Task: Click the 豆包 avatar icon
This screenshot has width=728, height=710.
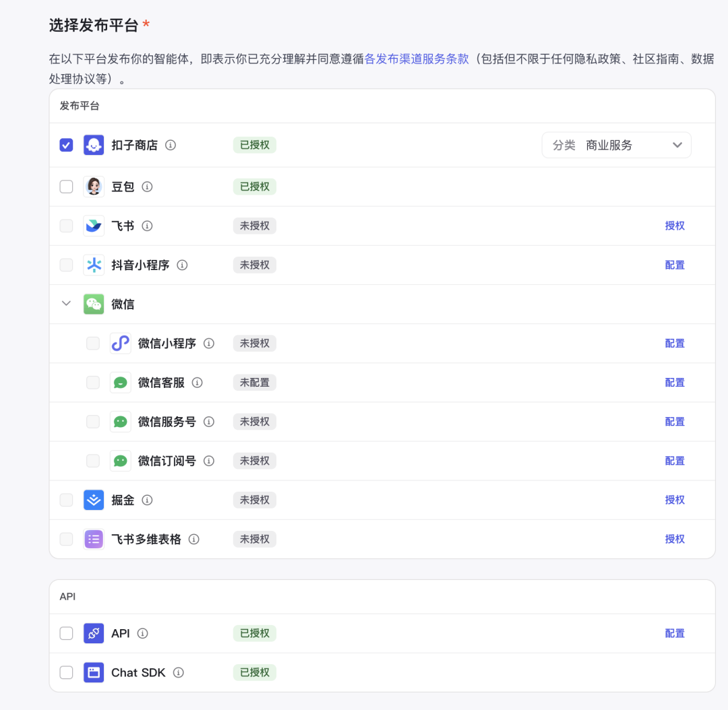Action: [x=93, y=187]
